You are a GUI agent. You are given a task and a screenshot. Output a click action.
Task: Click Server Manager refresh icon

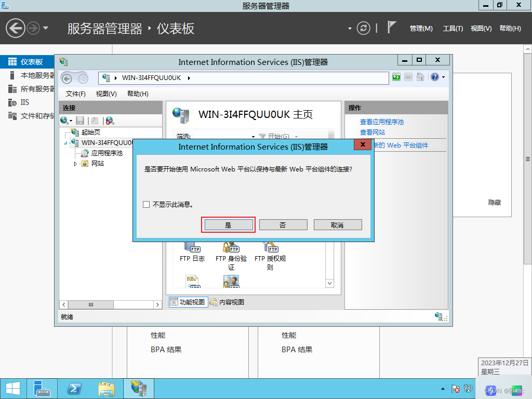pyautogui.click(x=363, y=28)
